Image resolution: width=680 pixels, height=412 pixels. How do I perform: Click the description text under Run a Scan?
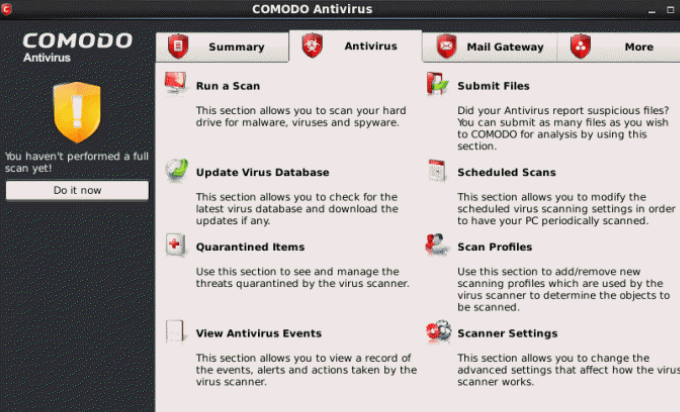tap(301, 116)
